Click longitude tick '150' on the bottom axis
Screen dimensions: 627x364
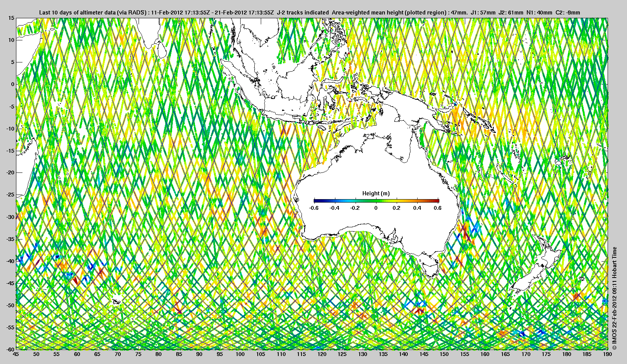[x=444, y=354]
